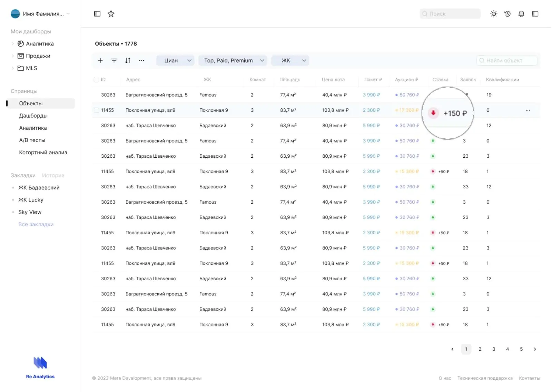Go to page 2
552x392 pixels.
pyautogui.click(x=480, y=349)
